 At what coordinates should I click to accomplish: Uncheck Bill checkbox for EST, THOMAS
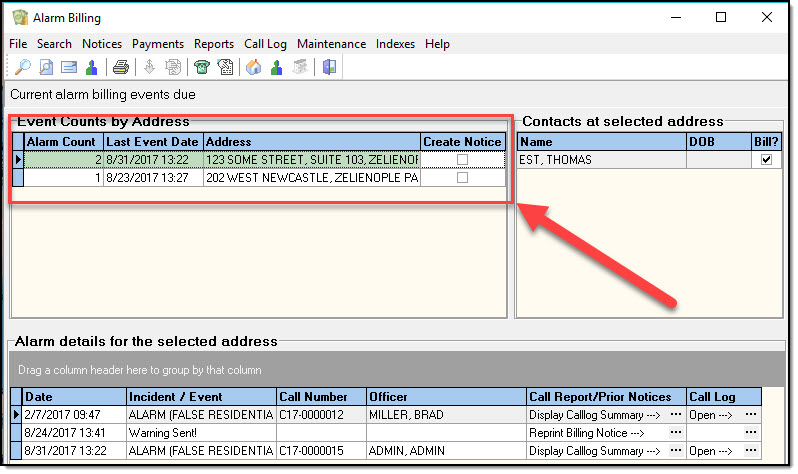tap(766, 160)
